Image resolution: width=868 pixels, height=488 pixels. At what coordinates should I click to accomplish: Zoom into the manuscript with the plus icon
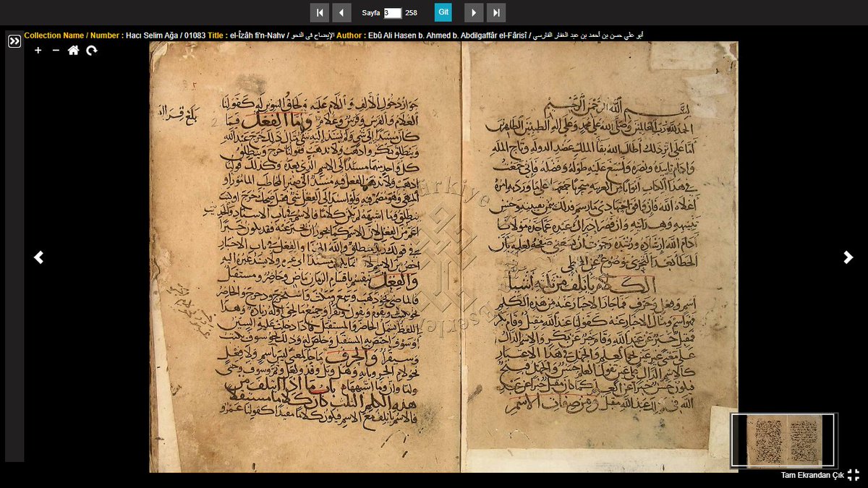pos(38,51)
